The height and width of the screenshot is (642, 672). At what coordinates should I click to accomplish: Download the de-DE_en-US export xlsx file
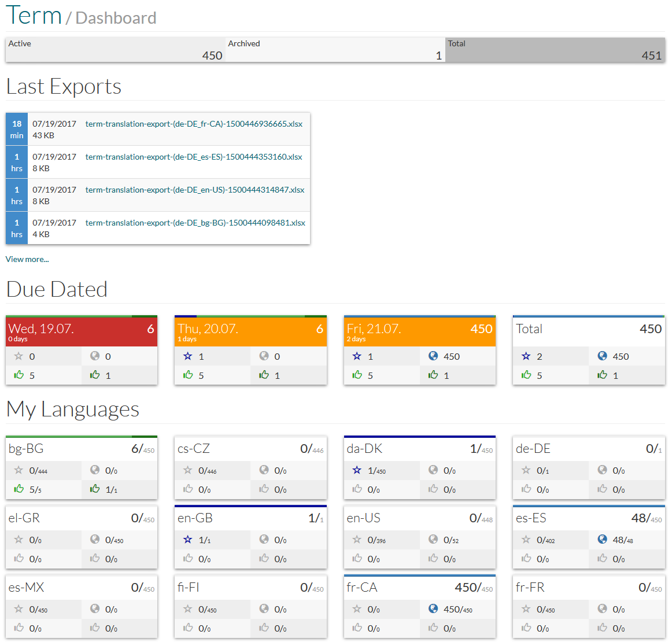point(194,190)
